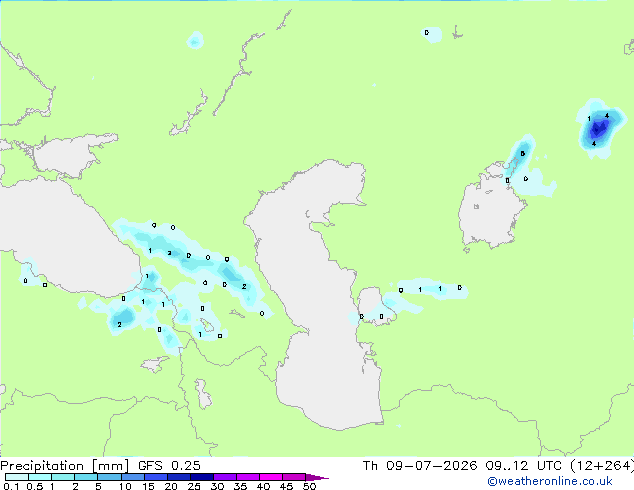Click the 45–50 mm legend color swatch
The width and height of the screenshot is (634, 490).
pyautogui.click(x=294, y=477)
